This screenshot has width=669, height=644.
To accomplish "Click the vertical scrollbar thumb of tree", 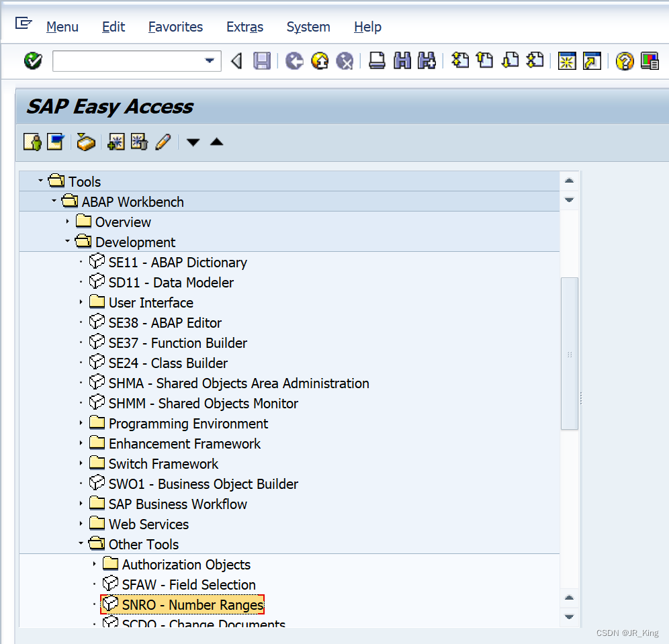I will pos(569,353).
